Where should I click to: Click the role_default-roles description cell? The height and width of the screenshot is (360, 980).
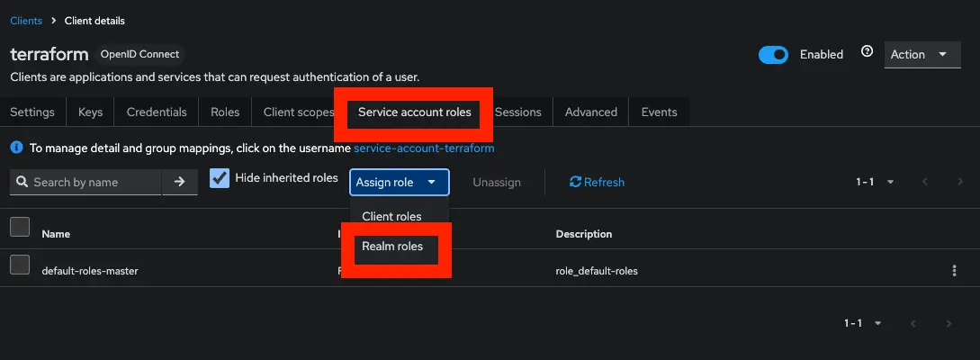597,271
